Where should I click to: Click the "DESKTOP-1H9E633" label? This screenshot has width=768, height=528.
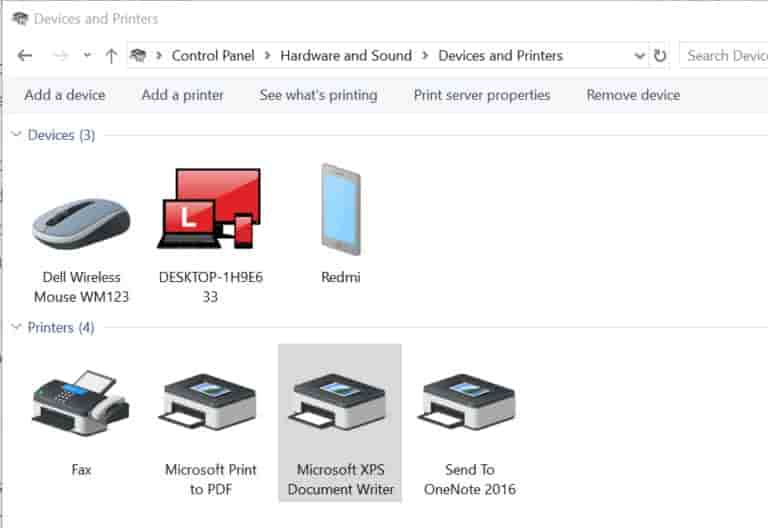211,287
